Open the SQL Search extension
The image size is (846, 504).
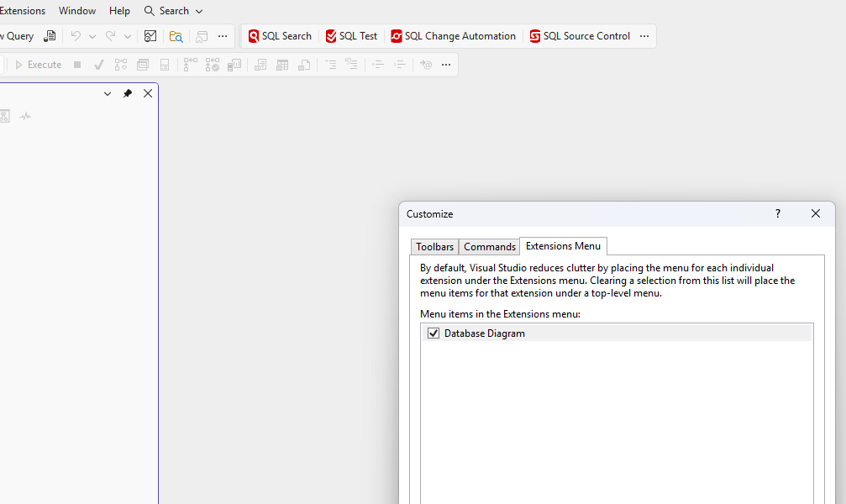click(280, 36)
